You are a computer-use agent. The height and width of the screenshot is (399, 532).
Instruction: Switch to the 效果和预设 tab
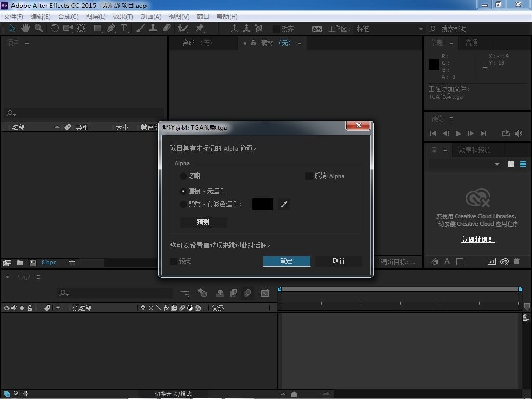coord(474,150)
